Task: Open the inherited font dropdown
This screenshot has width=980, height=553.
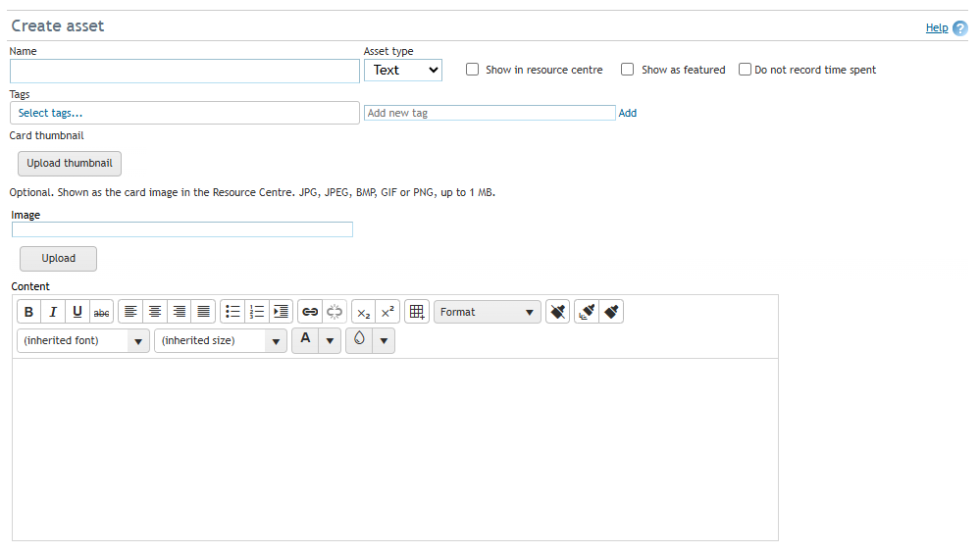Action: pos(83,340)
